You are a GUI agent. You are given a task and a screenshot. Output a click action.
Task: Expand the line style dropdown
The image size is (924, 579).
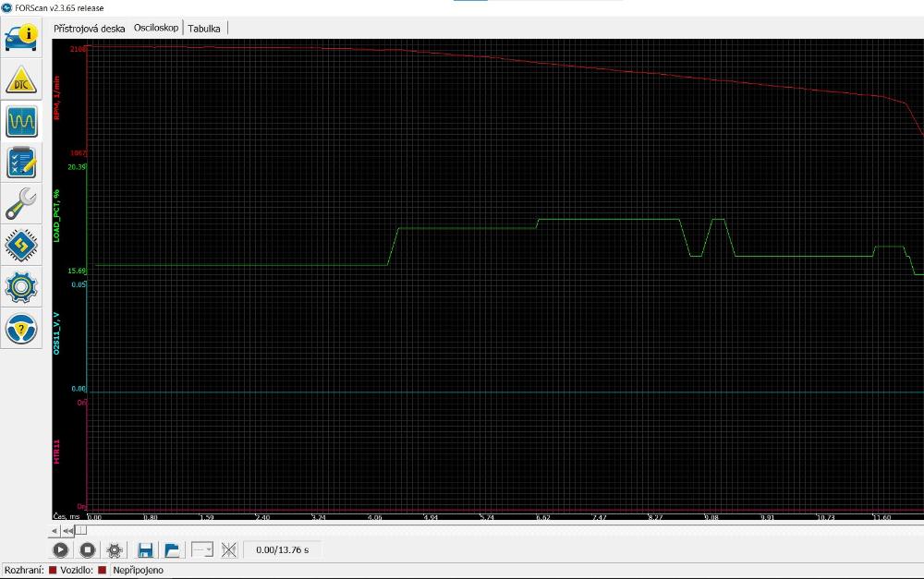coord(202,550)
